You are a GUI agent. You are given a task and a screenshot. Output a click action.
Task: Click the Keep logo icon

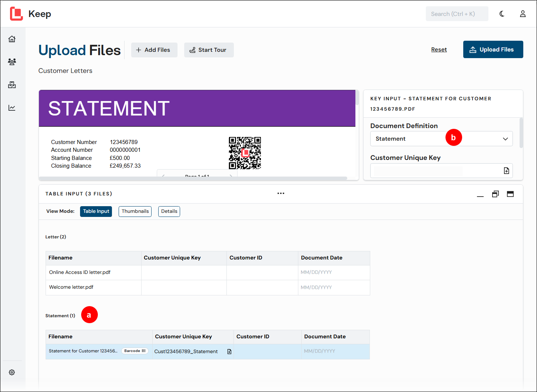point(16,14)
